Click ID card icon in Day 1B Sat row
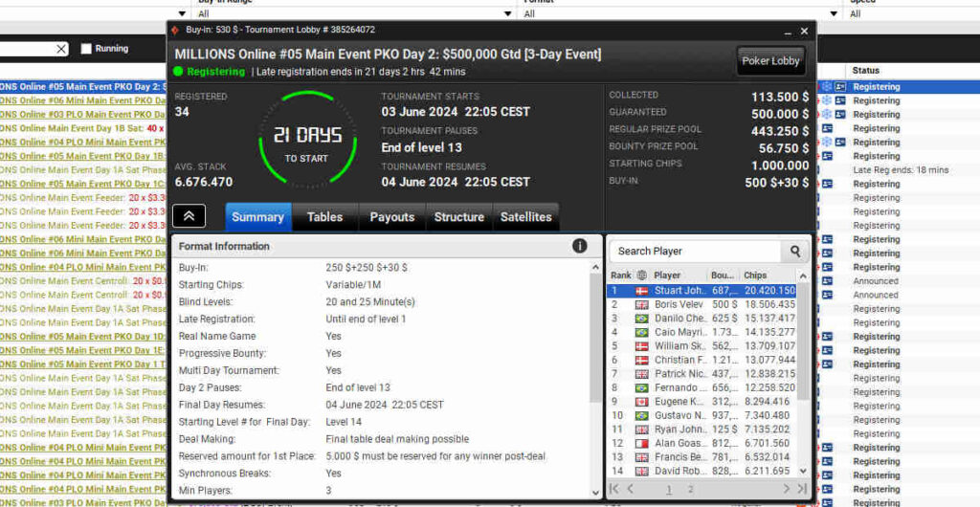The width and height of the screenshot is (980, 507). click(x=827, y=128)
